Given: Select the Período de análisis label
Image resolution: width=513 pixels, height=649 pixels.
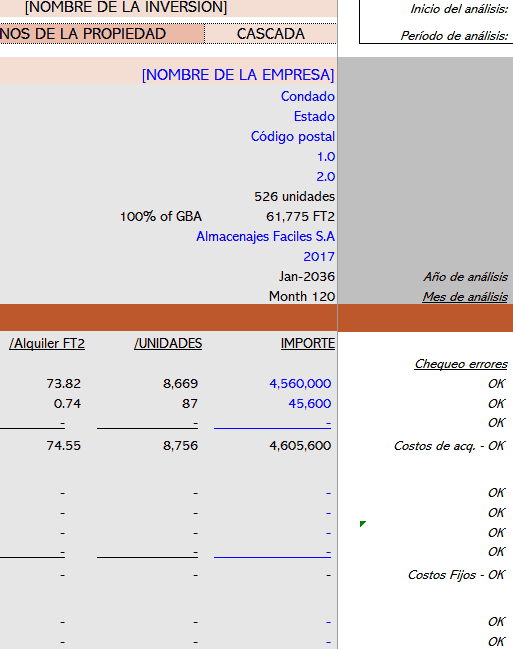Looking at the screenshot, I should [454, 36].
